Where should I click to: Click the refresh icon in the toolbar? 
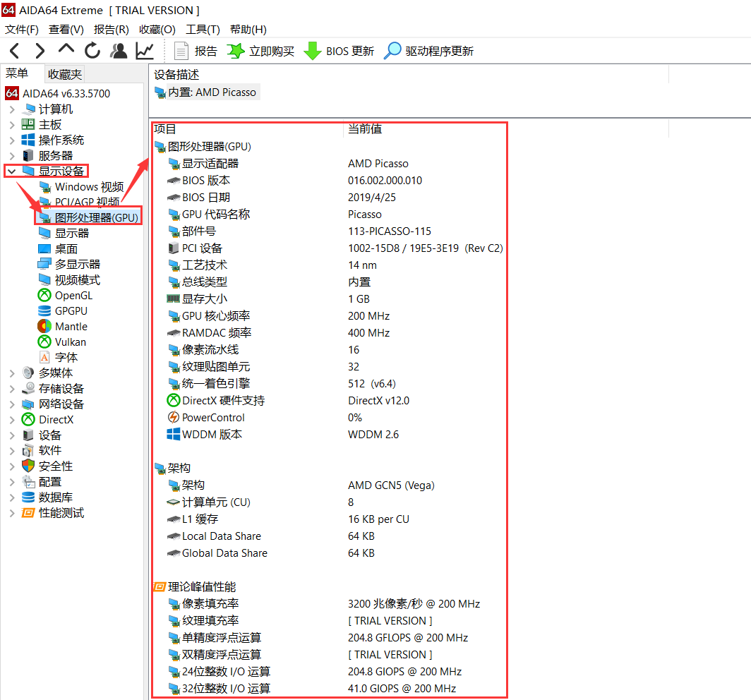tap(92, 50)
